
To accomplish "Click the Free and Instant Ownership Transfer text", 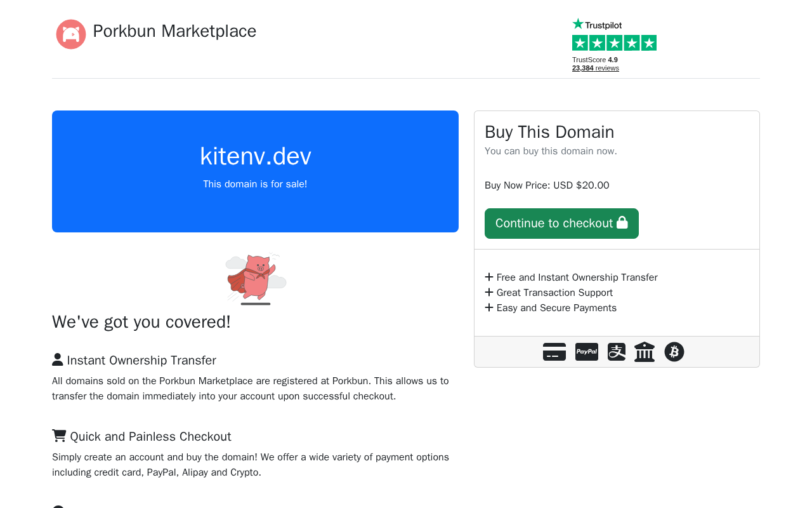I will tap(577, 277).
